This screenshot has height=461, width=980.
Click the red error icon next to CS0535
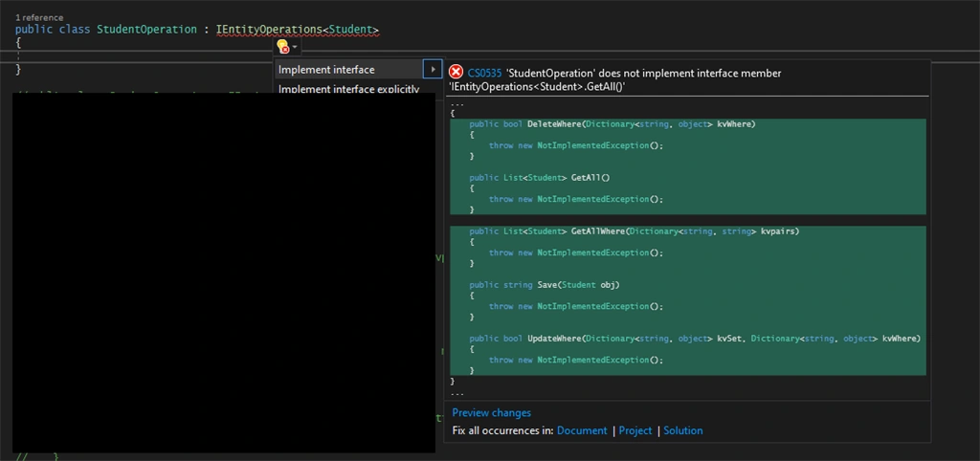tap(457, 73)
